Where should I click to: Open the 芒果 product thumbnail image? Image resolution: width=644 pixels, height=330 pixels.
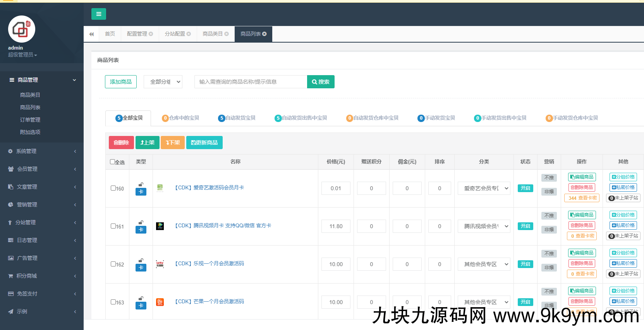tap(160, 302)
